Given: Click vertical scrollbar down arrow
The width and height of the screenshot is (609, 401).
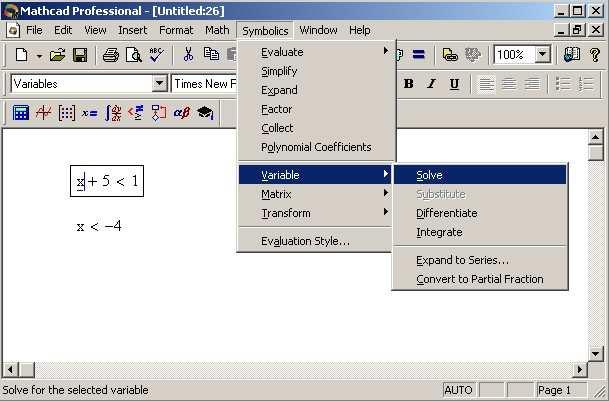Looking at the screenshot, I should tap(595, 354).
